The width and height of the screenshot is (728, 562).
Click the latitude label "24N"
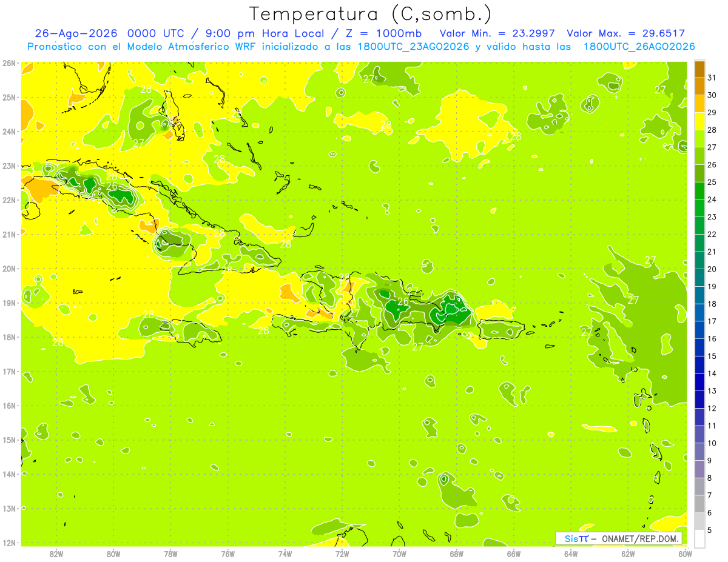[9, 132]
